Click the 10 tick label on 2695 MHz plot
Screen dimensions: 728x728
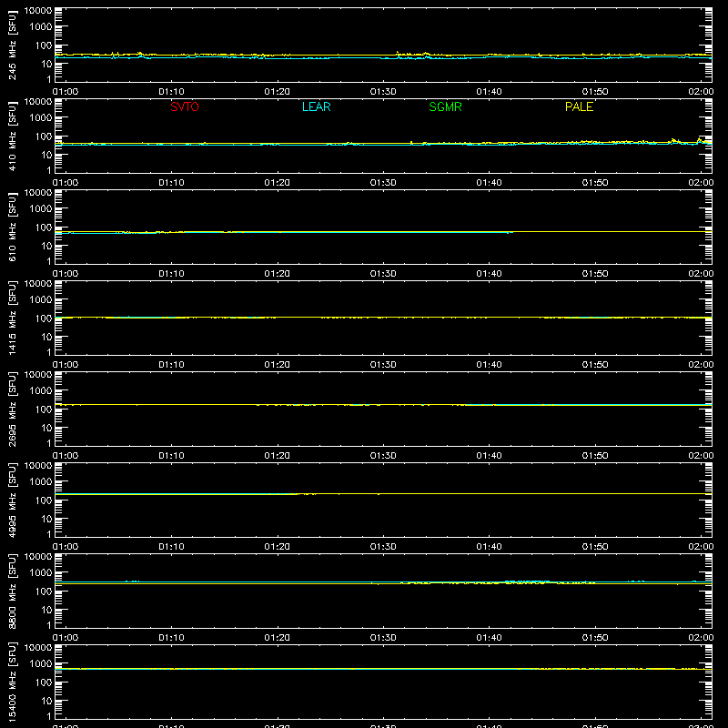pos(46,428)
